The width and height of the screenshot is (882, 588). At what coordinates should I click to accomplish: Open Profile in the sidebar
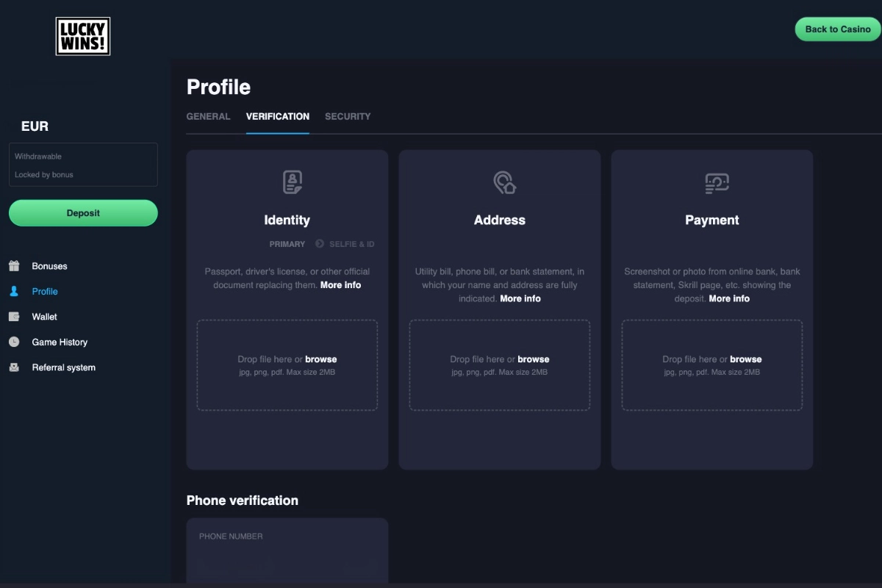(45, 291)
